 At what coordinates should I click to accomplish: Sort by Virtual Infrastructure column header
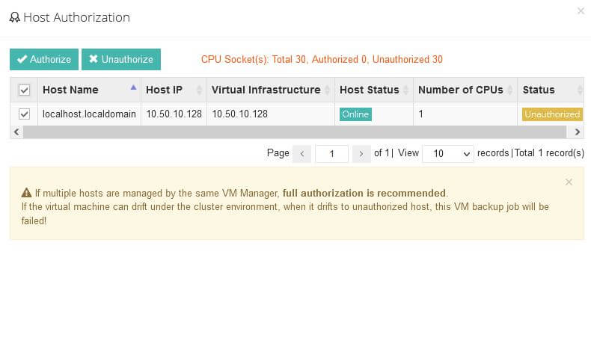coord(271,90)
